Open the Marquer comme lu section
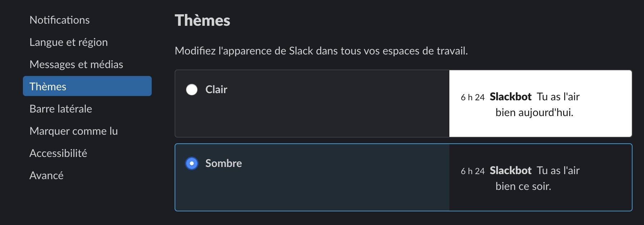This screenshot has width=644, height=225. (x=73, y=131)
